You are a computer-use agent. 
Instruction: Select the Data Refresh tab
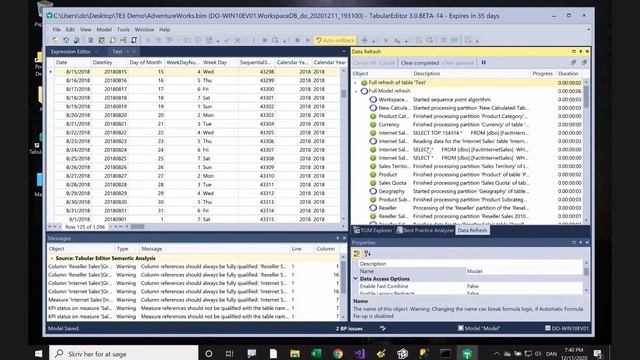pos(472,230)
